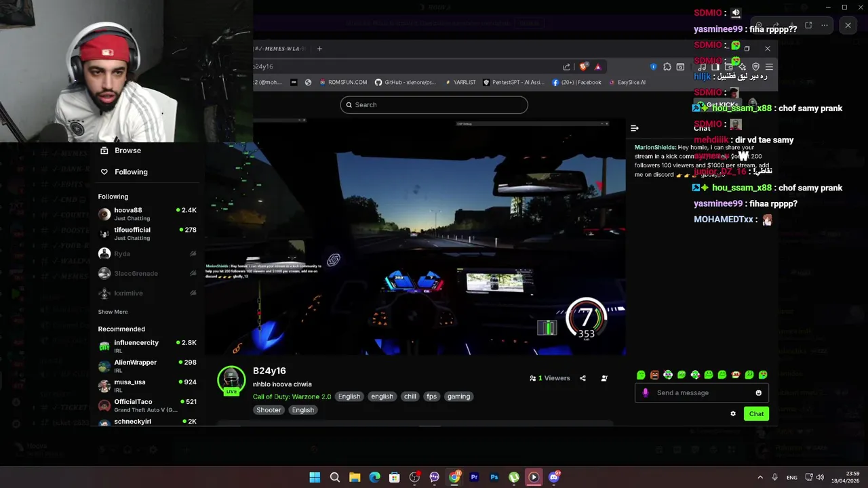Open uTorrent from taskbar
868x488 pixels.
(514, 477)
